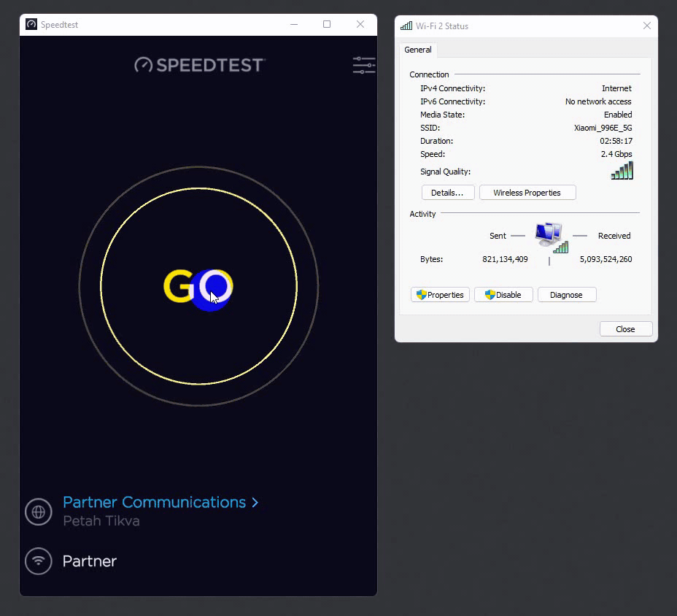Open Wireless Properties for Xiaomi_996E_5G
Screen dimensions: 677x616
point(527,192)
